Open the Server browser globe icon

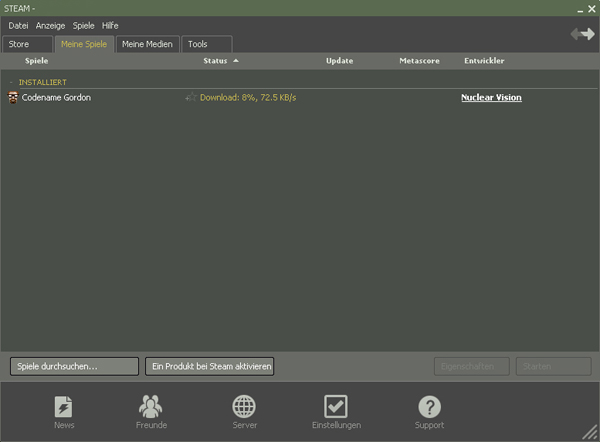point(244,406)
